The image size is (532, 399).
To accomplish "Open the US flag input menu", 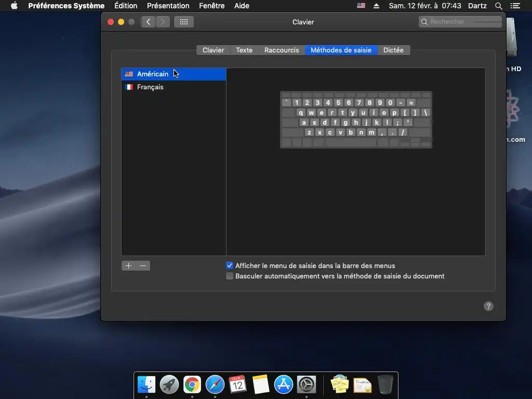I will point(361,6).
